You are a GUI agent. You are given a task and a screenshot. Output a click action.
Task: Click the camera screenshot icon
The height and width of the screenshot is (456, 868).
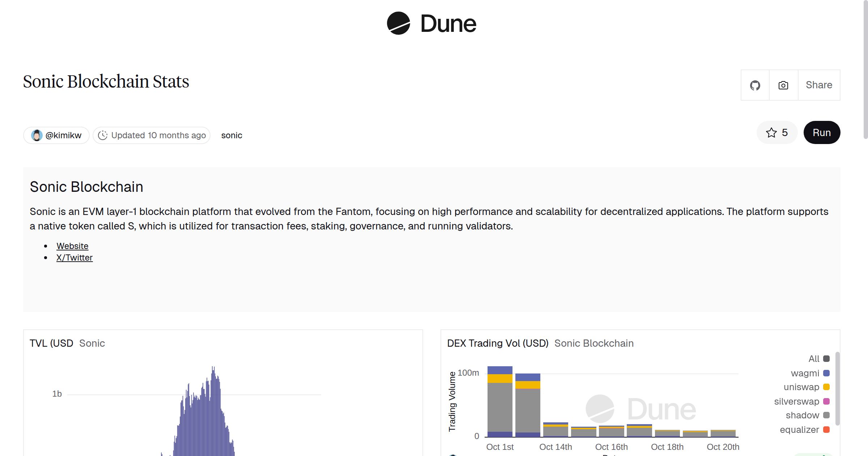[x=783, y=85]
